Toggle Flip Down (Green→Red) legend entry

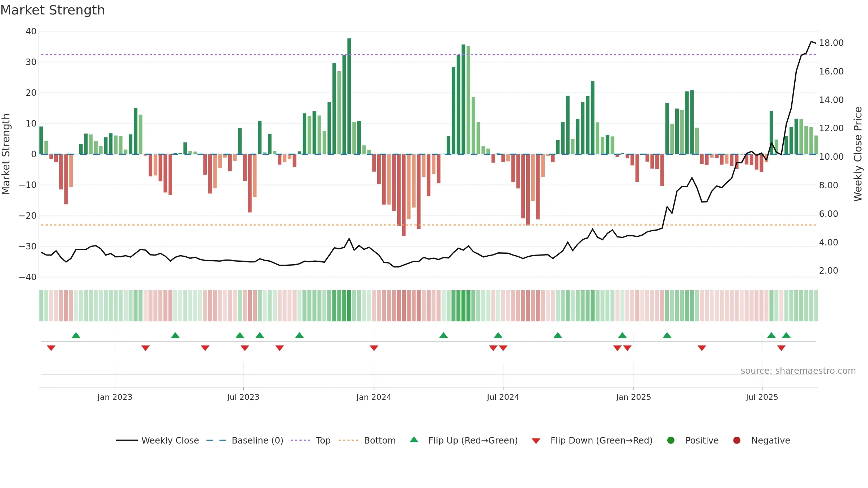tap(592, 440)
